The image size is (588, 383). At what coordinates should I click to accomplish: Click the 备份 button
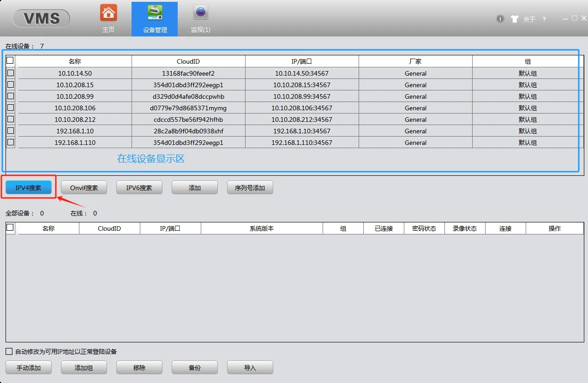click(195, 367)
